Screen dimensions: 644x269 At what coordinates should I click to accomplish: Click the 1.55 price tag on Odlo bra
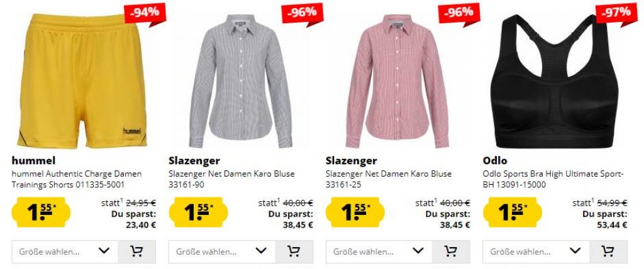pos(512,212)
